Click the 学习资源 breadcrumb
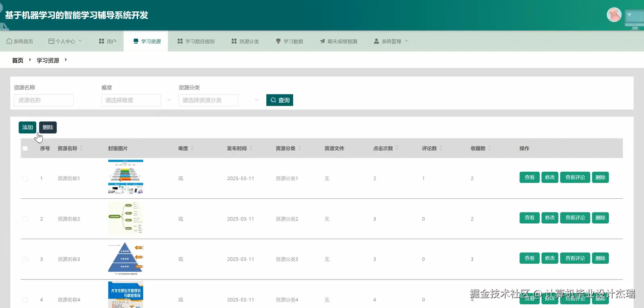The height and width of the screenshot is (308, 644). point(48,60)
